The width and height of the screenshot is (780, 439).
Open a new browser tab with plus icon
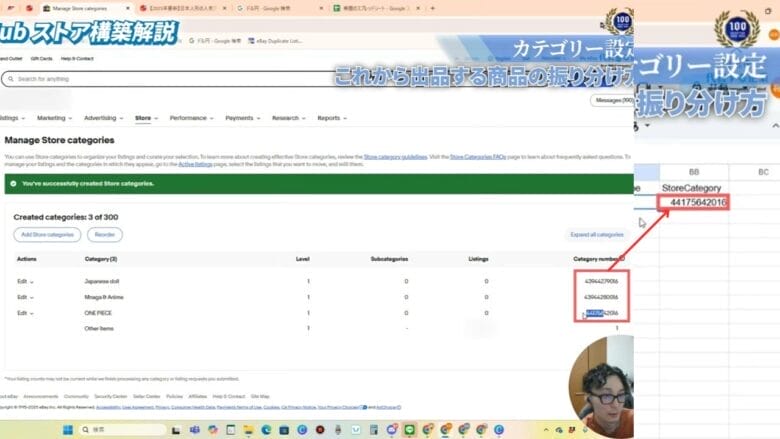click(432, 8)
